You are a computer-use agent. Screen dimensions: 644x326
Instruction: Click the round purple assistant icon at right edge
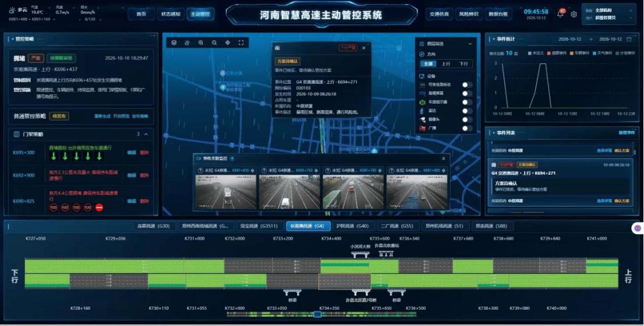(638, 228)
